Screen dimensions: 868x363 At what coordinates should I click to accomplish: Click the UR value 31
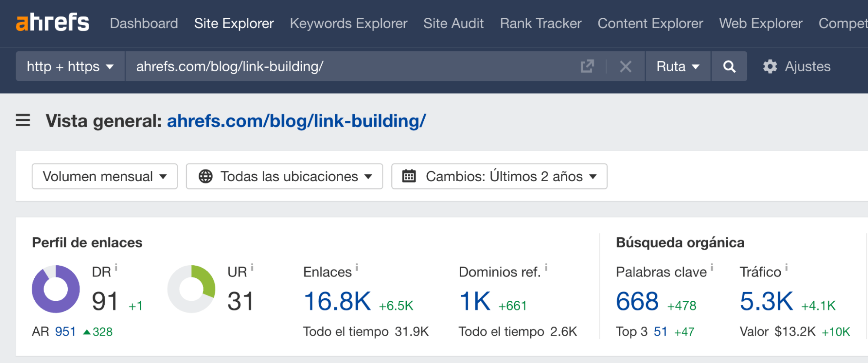(x=241, y=301)
